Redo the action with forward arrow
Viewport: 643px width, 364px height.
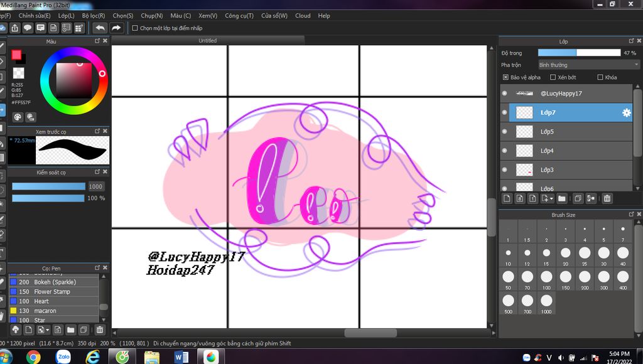[x=116, y=28]
